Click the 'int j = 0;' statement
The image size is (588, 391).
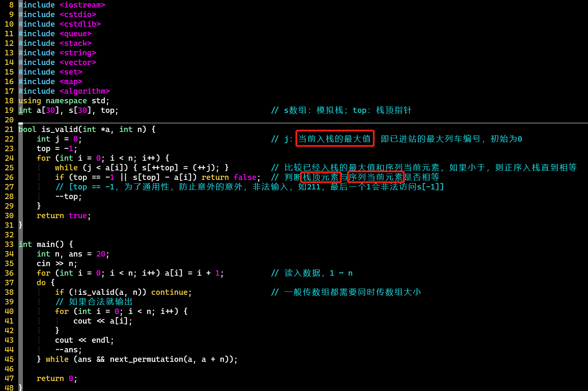click(x=59, y=139)
